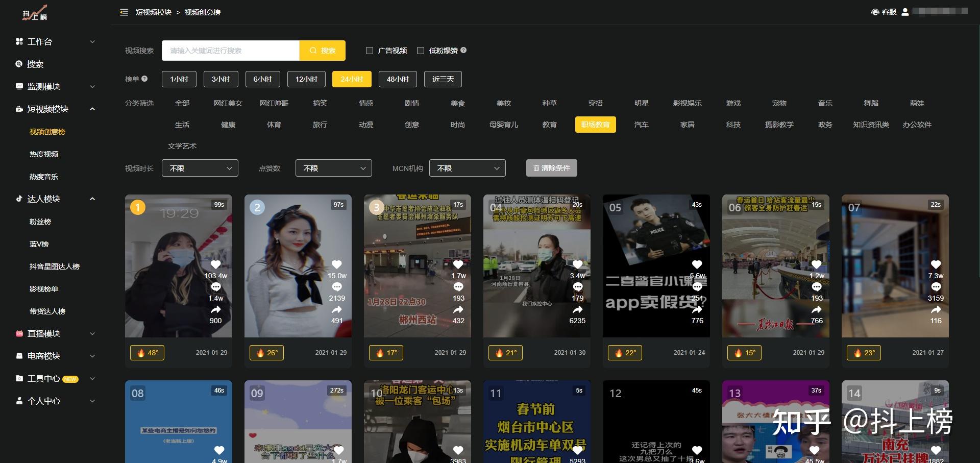Image resolution: width=980 pixels, height=463 pixels.
Task: Click 短视频模块 breadcrumb link
Action: (x=154, y=12)
